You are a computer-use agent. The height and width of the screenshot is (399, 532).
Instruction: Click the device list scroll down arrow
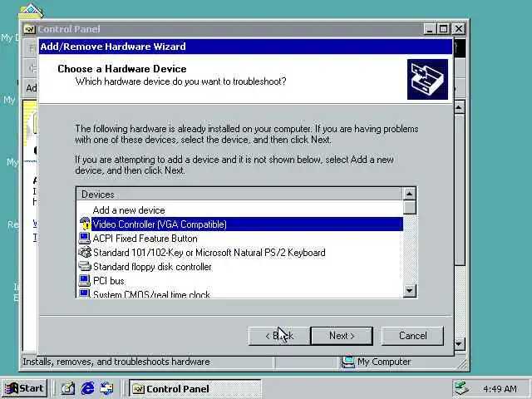[x=409, y=290]
